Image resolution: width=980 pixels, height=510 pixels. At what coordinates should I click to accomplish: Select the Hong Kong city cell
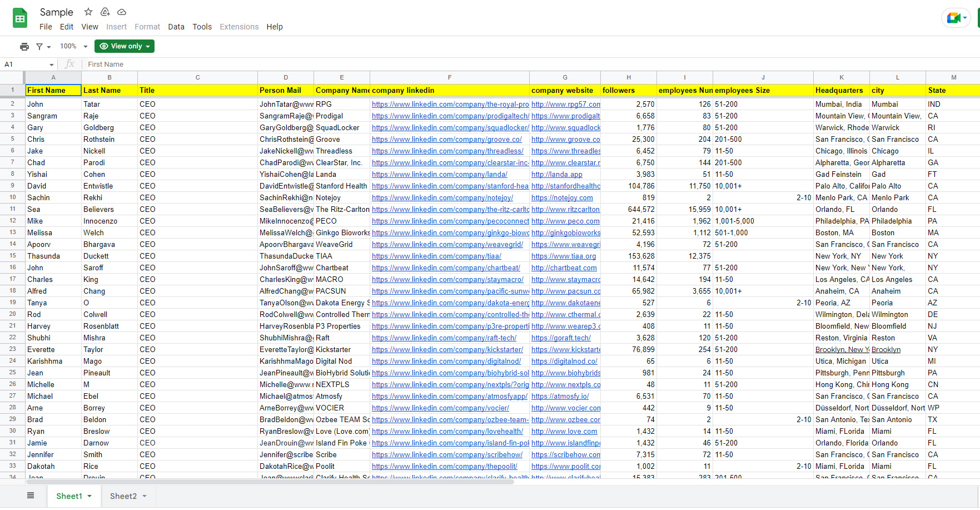click(898, 384)
